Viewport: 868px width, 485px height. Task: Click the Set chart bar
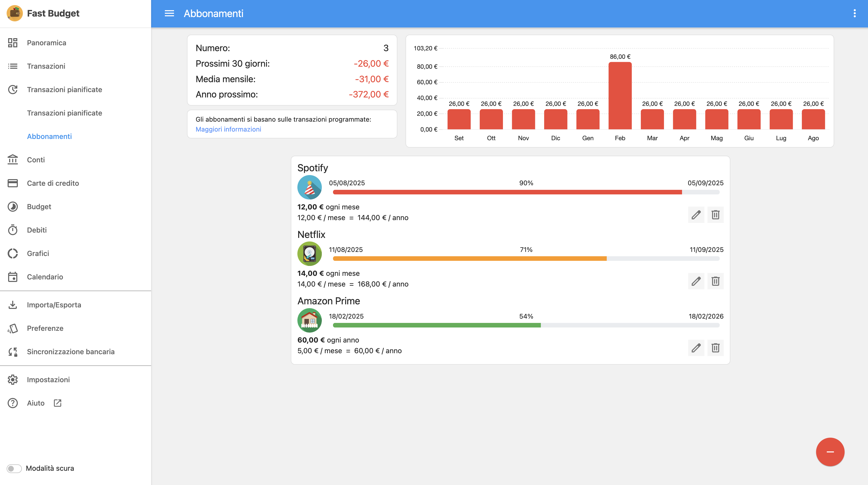(x=459, y=119)
